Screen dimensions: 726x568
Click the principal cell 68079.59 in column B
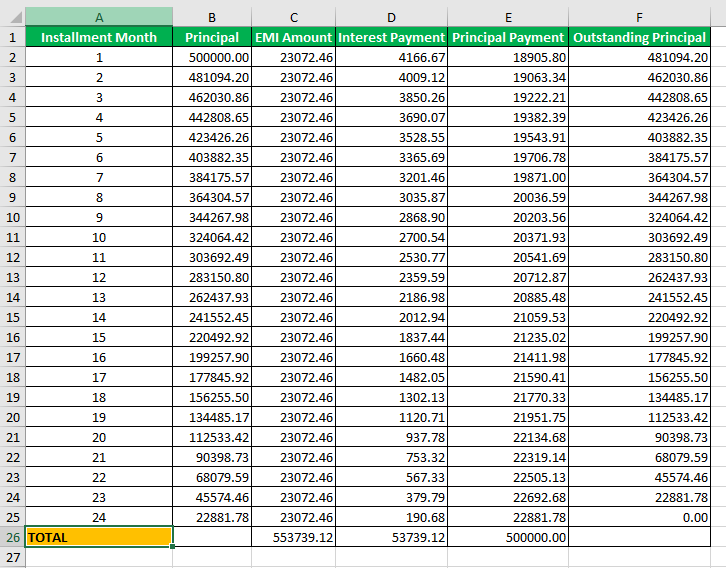(212, 477)
